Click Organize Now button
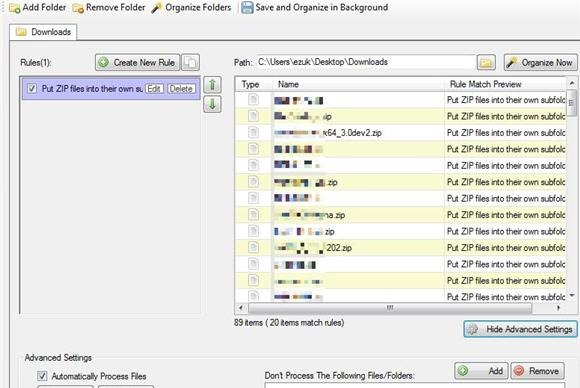 [x=540, y=63]
